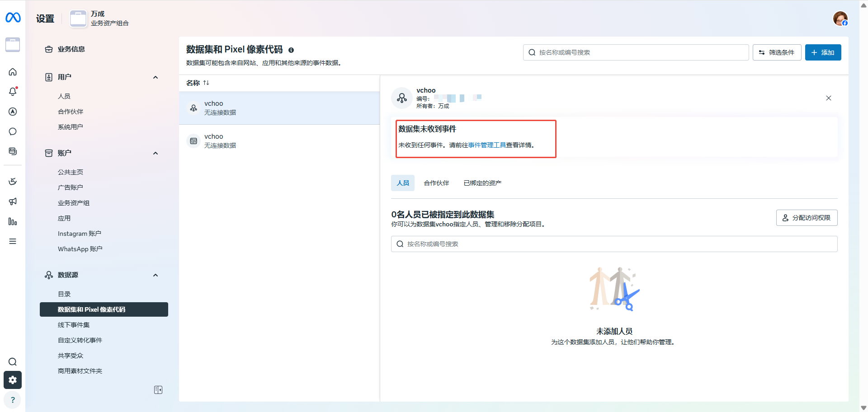Toggle the sidebar collapse panel icon

point(158,390)
